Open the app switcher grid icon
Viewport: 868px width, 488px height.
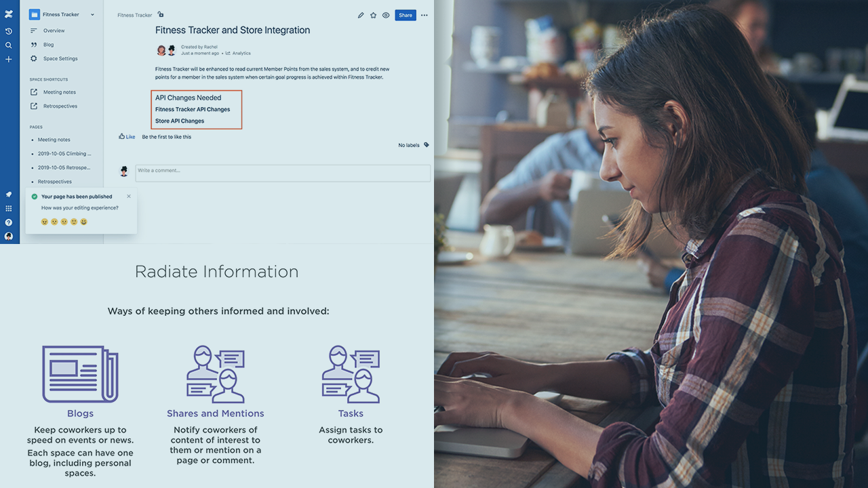pos(9,209)
